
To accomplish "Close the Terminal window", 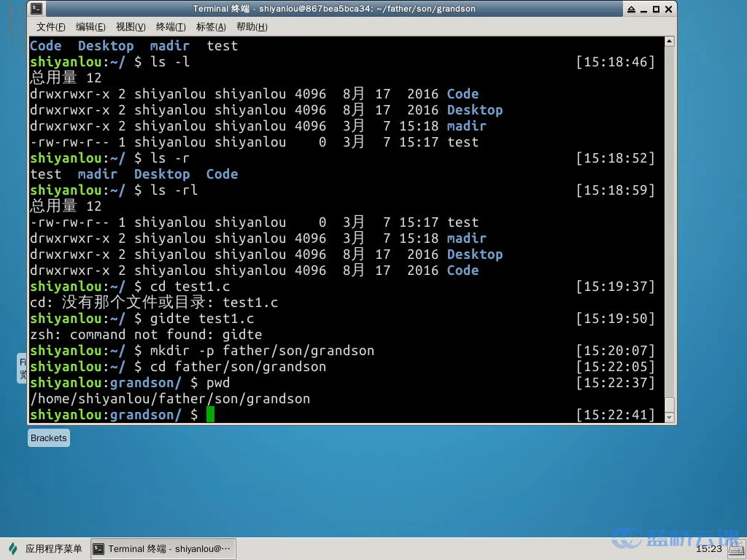I will tap(667, 9).
